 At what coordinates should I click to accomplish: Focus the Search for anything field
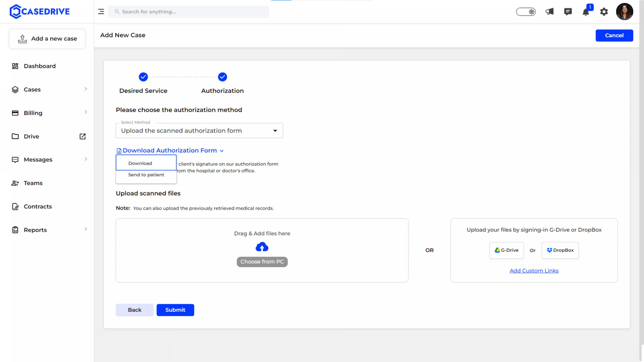[189, 11]
